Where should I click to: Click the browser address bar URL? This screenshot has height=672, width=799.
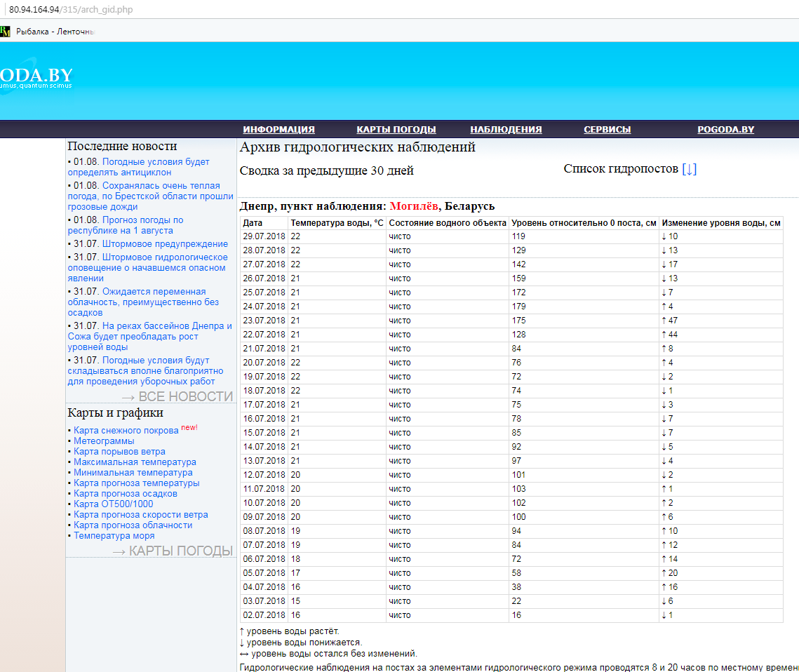[70, 10]
